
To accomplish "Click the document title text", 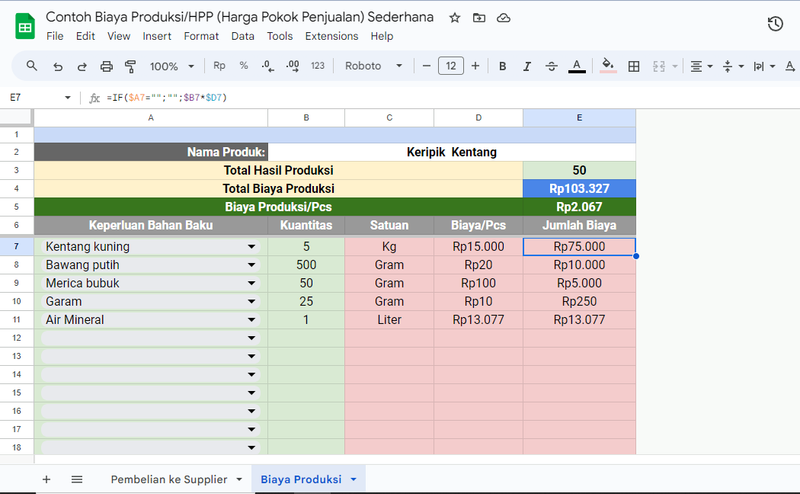I will pyautogui.click(x=240, y=17).
